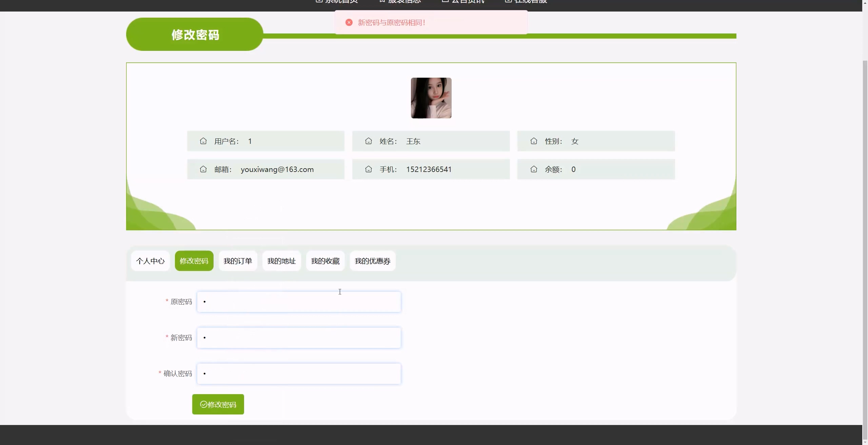Click the red error icon in alert
Viewport: 868px width, 445px height.
[x=349, y=22]
